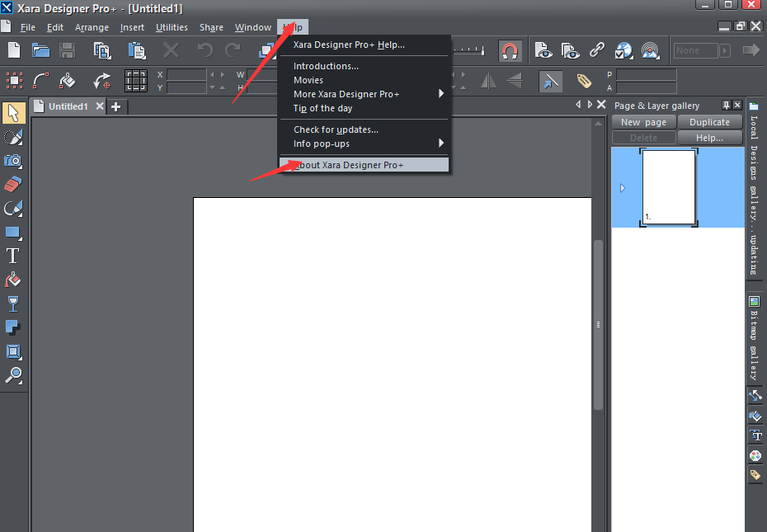Select the Freehand and Brush tool
This screenshot has width=767, height=532.
pos(13,137)
